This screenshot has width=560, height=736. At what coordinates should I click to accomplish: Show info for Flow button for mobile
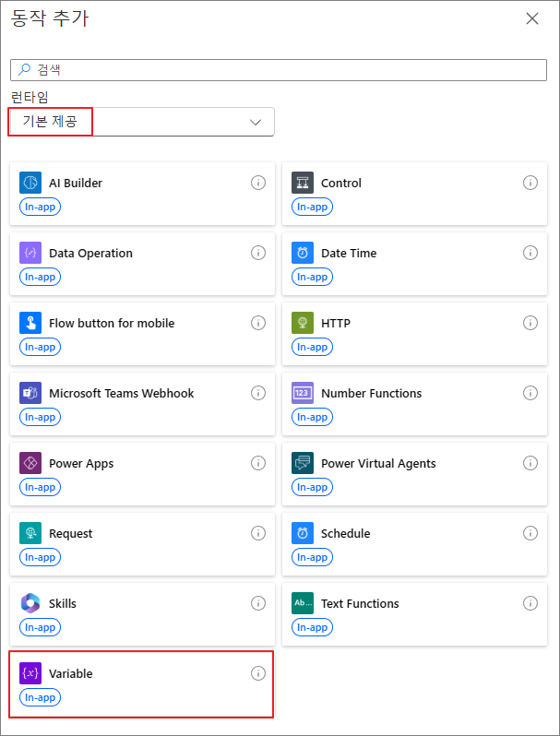[258, 323]
